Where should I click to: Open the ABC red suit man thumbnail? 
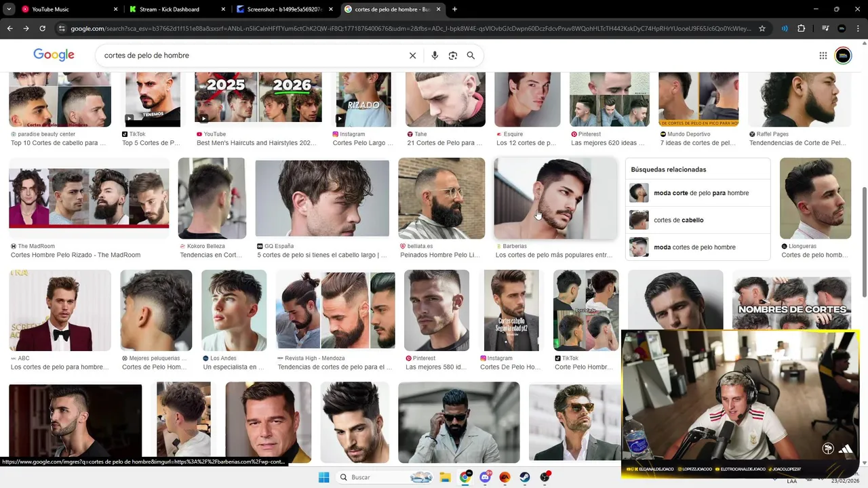click(x=60, y=310)
